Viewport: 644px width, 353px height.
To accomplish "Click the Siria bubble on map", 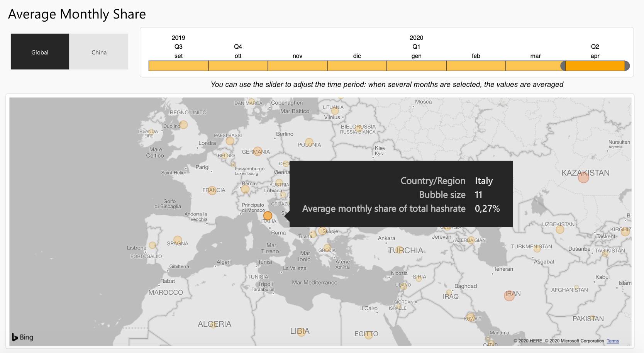I will pyautogui.click(x=419, y=278).
